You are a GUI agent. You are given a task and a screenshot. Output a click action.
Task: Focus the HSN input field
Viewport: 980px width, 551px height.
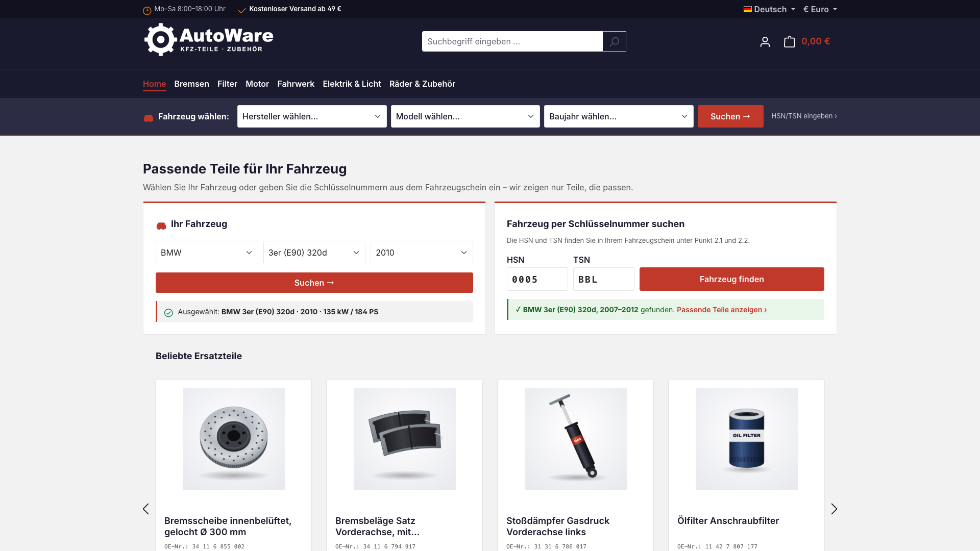point(537,279)
